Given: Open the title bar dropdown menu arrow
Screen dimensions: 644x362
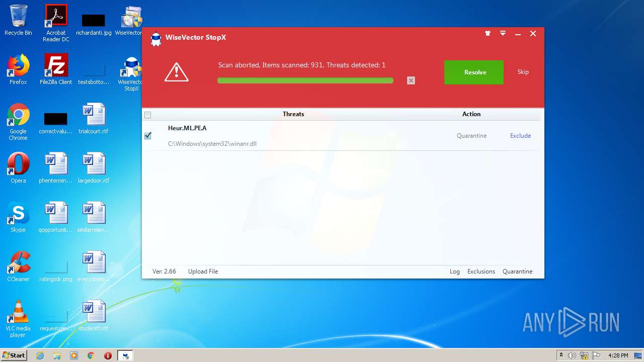Looking at the screenshot, I should click(x=503, y=34).
